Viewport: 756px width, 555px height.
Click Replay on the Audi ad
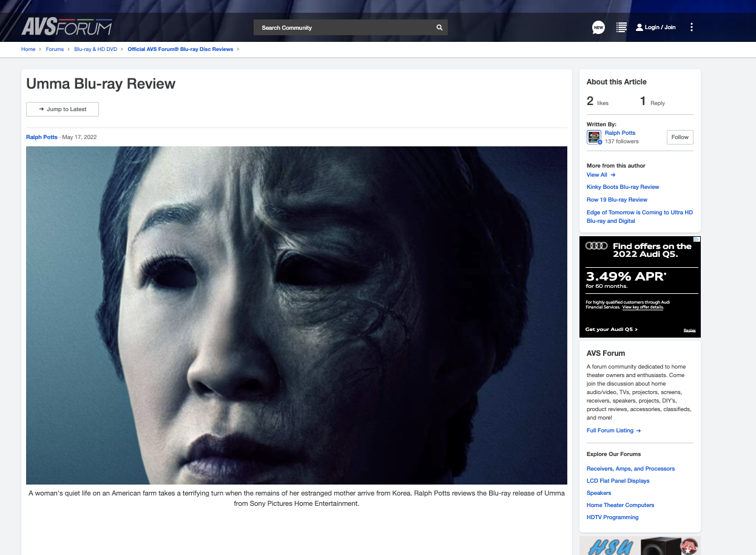(x=690, y=330)
